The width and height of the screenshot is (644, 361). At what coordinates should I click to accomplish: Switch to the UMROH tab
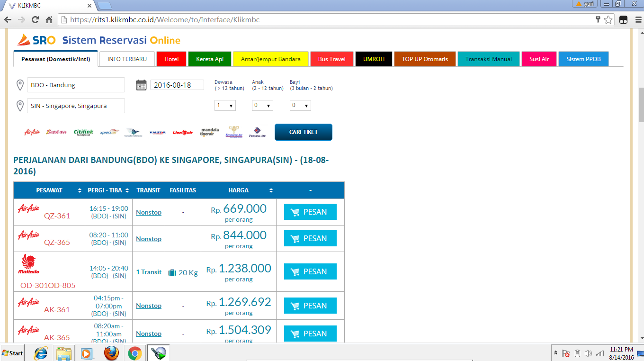374,59
